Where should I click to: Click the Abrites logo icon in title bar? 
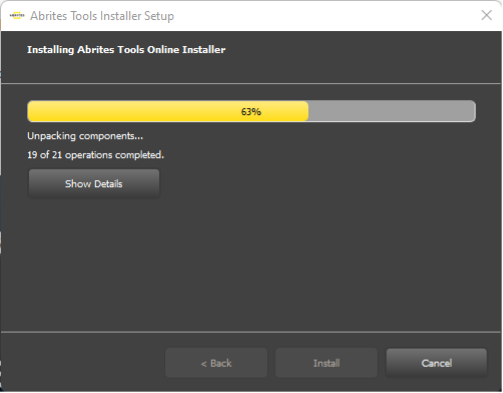(17, 15)
